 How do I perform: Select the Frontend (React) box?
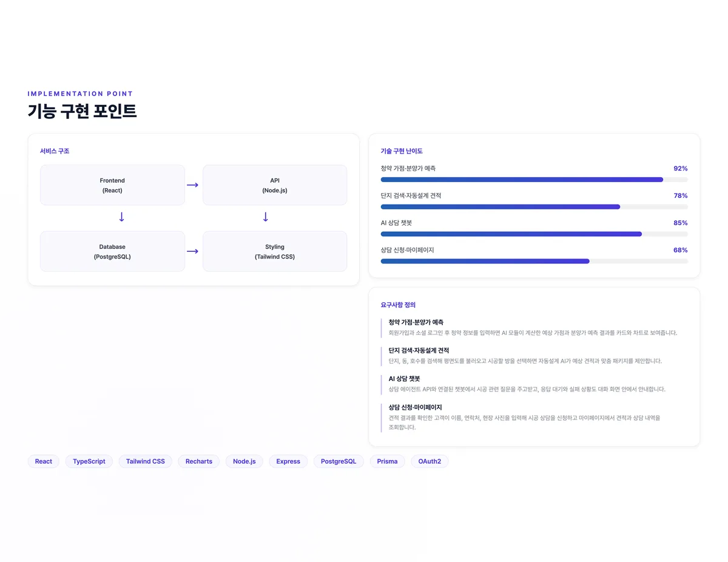[x=112, y=185]
